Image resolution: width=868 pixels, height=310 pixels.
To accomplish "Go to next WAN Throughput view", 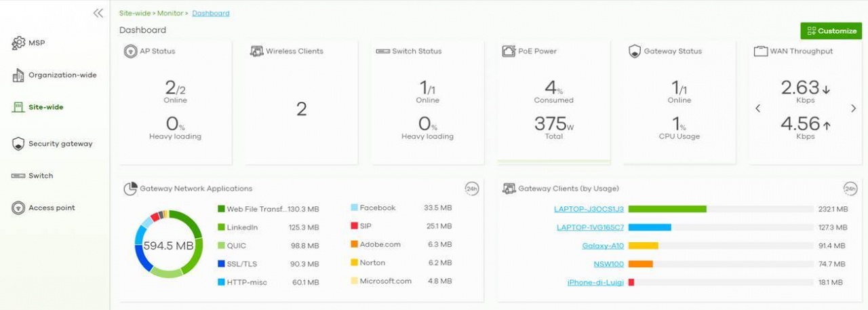I will point(853,109).
